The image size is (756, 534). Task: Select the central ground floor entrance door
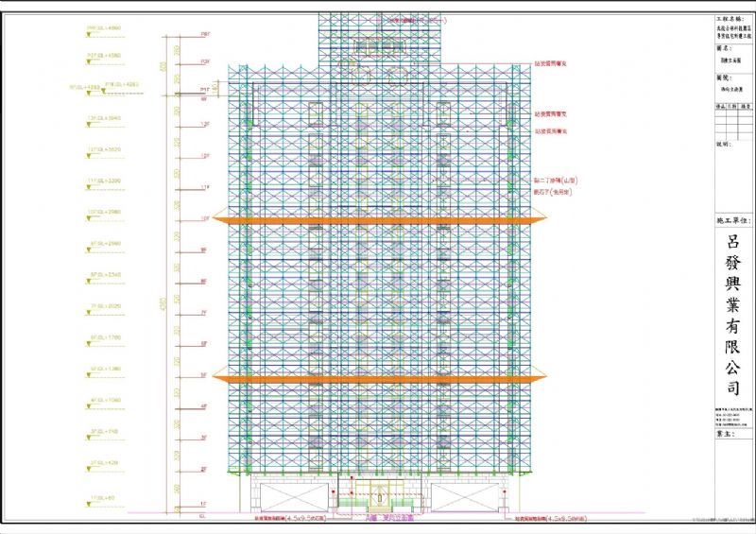[378, 493]
